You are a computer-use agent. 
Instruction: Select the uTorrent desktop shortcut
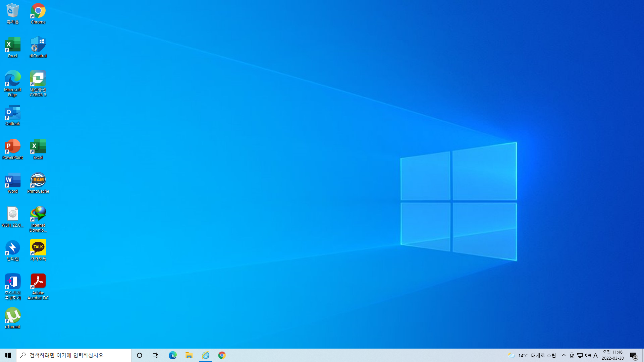pyautogui.click(x=13, y=319)
